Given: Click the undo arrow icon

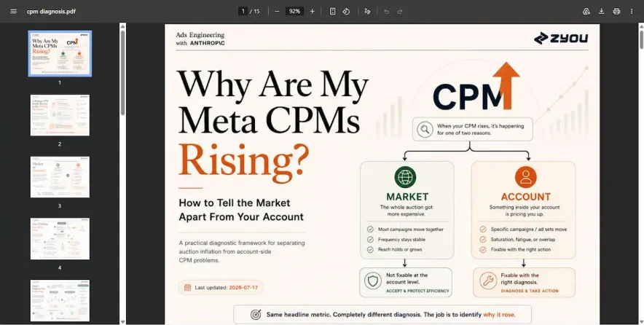Looking at the screenshot, I should click(387, 11).
